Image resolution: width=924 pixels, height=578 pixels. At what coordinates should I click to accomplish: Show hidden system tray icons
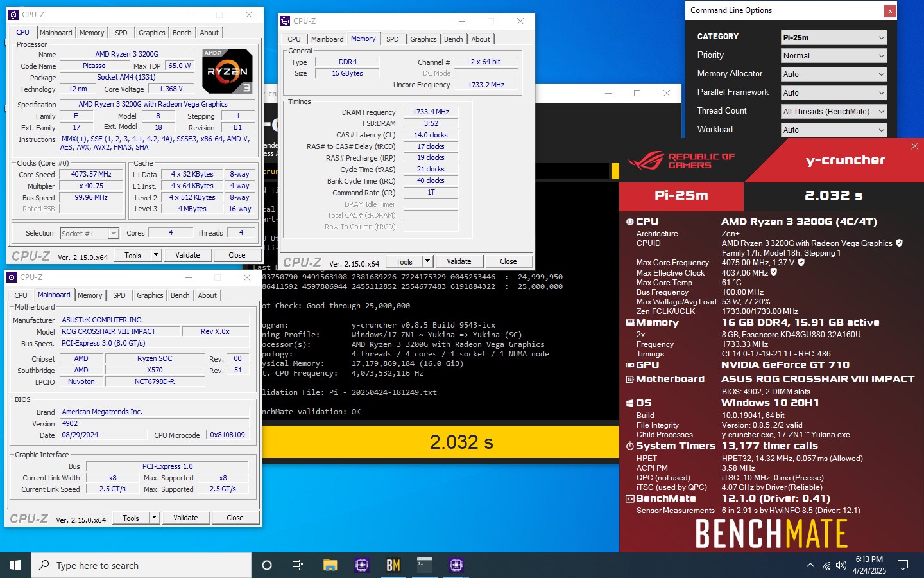click(810, 565)
